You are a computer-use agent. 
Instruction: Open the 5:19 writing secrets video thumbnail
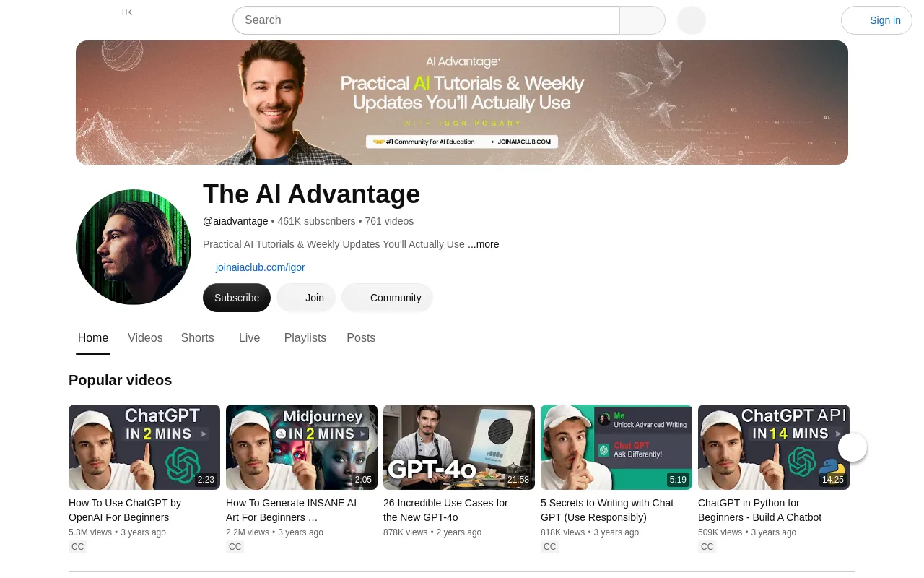[x=616, y=447]
